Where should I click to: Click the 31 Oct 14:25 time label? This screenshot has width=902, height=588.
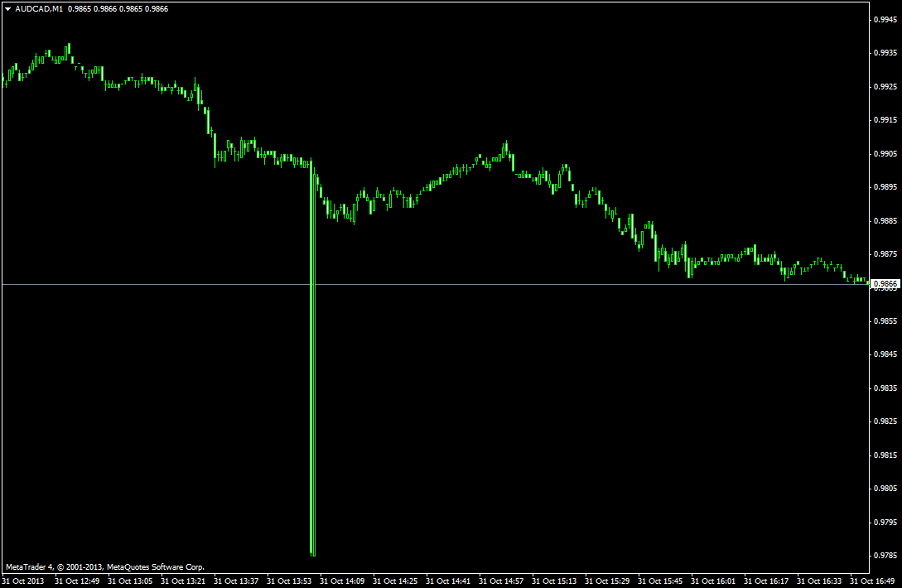point(395,581)
